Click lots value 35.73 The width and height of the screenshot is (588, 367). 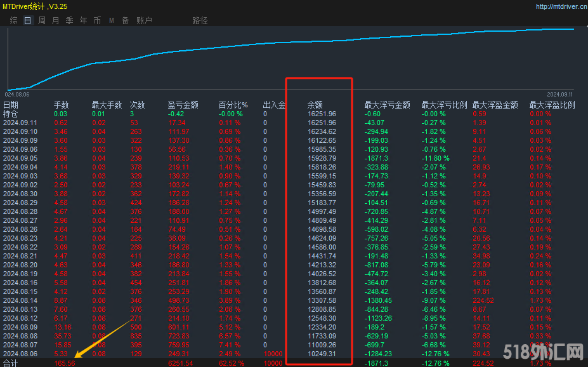(x=63, y=337)
